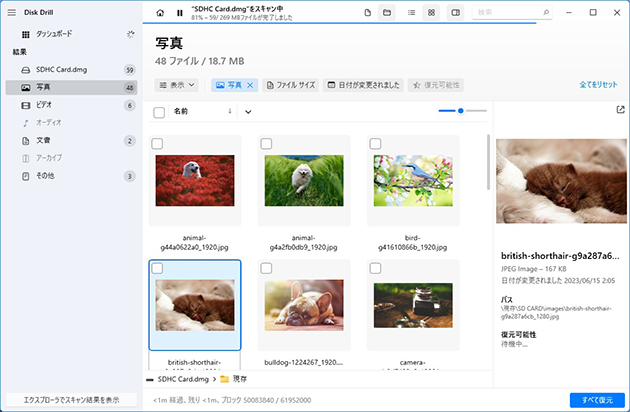The image size is (630, 412).
Task: Click the file list vertical scrollbar
Action: (x=489, y=162)
